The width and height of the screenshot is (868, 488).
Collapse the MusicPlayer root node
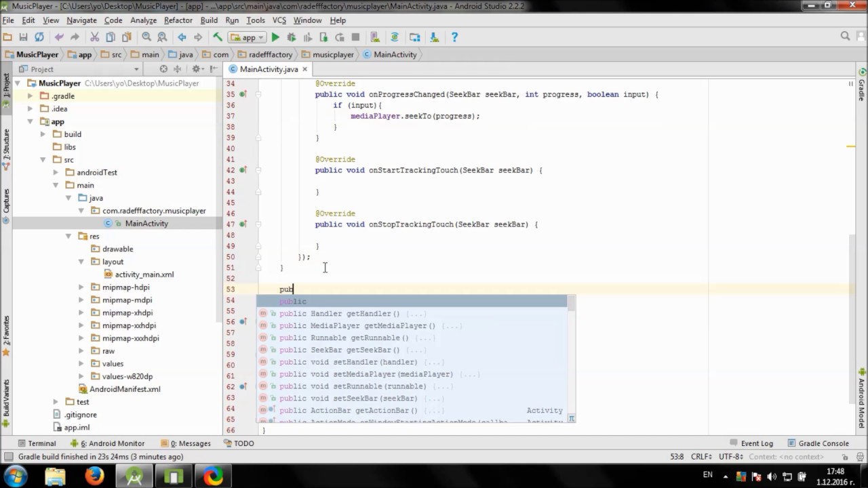click(18, 83)
